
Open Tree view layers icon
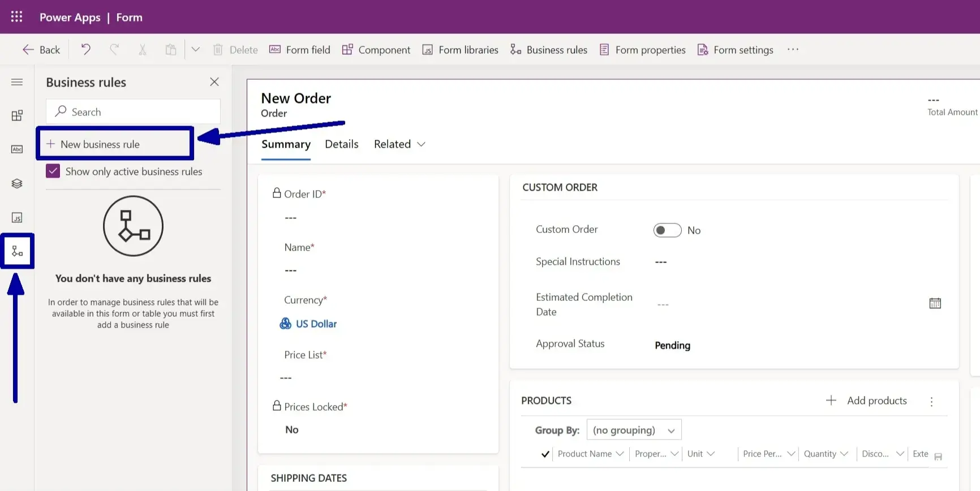(x=17, y=183)
